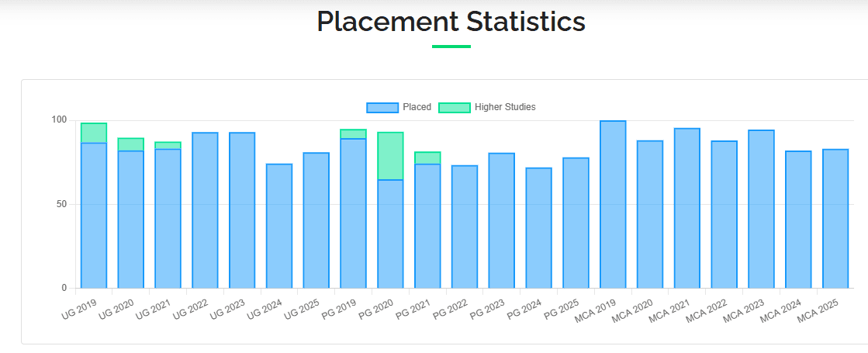Select the PG 2025 bar
868x353 pixels.
point(576,223)
